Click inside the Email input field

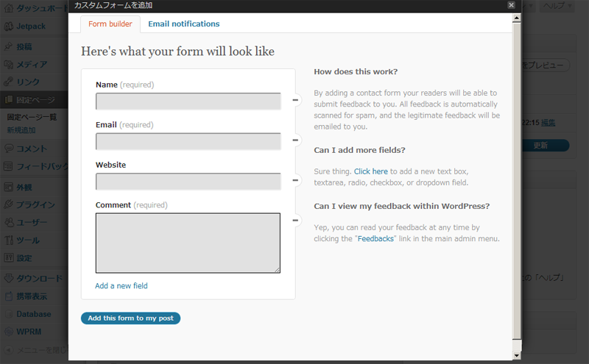click(x=188, y=141)
